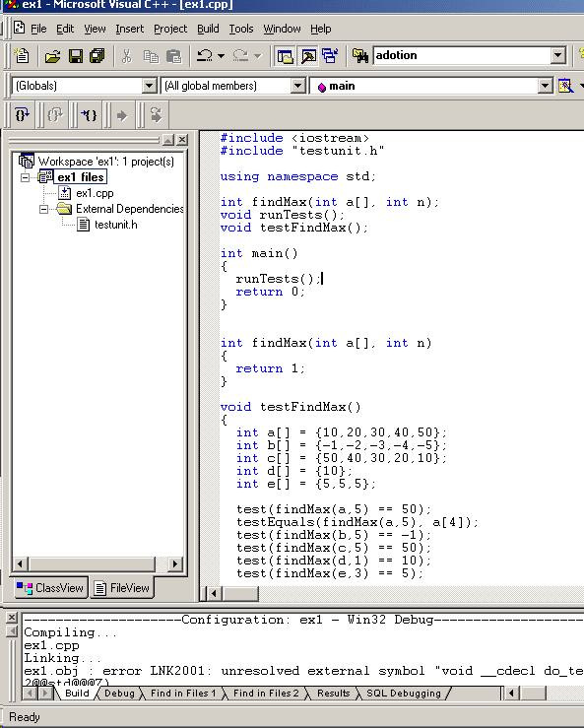Click the Show Next Statement arrow icon
584x728 pixels.
[x=122, y=115]
